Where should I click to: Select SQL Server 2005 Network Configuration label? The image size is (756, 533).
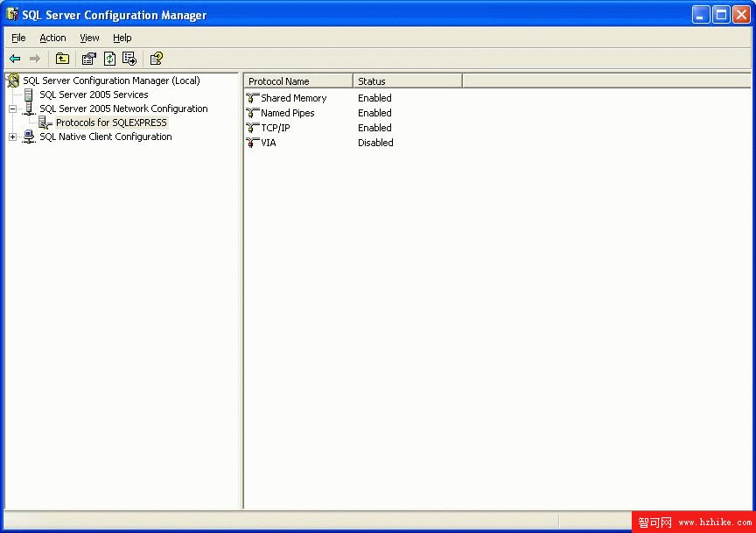pyautogui.click(x=123, y=109)
